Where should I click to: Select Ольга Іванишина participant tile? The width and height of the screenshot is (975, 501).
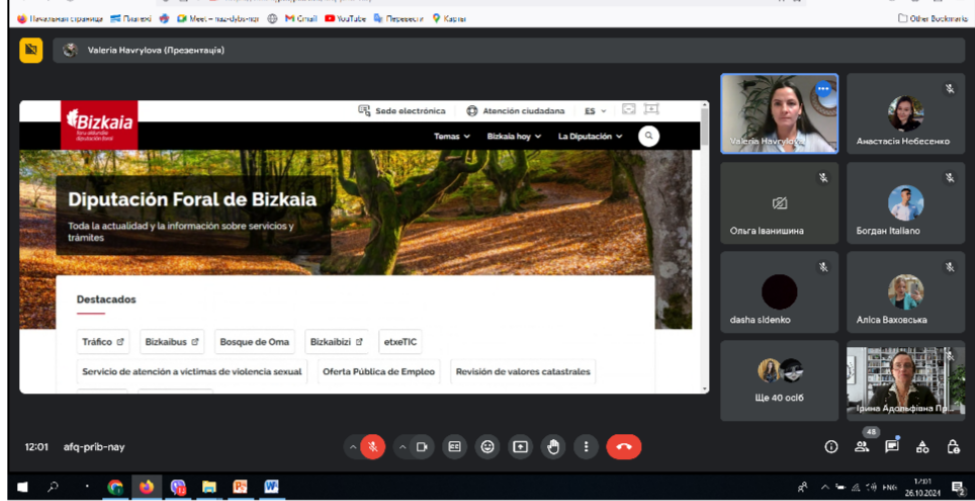coord(779,203)
